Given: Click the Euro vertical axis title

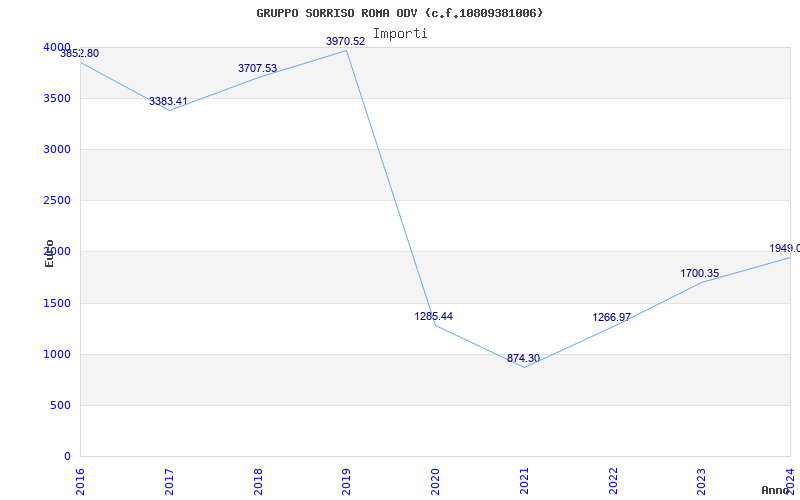Looking at the screenshot, I should click(49, 253).
